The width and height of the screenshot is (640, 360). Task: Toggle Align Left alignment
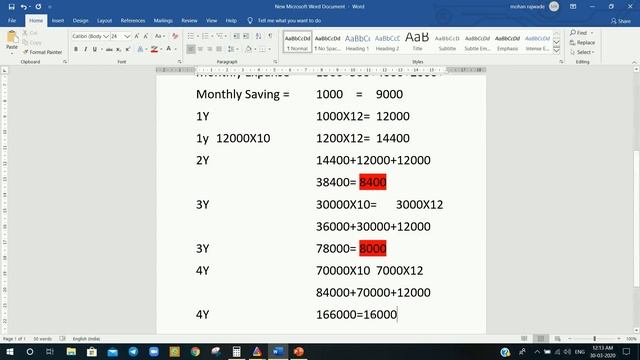(x=191, y=49)
